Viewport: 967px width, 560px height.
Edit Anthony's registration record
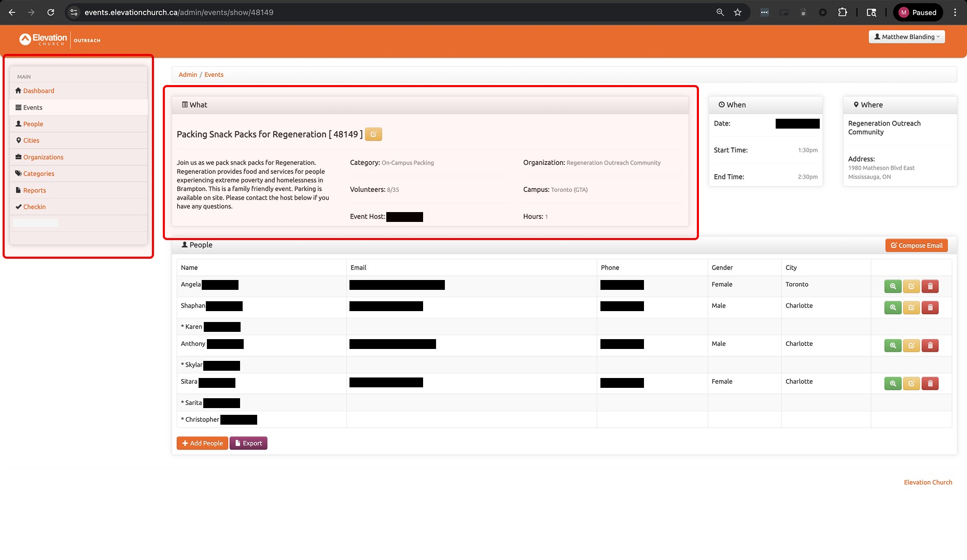tap(912, 345)
